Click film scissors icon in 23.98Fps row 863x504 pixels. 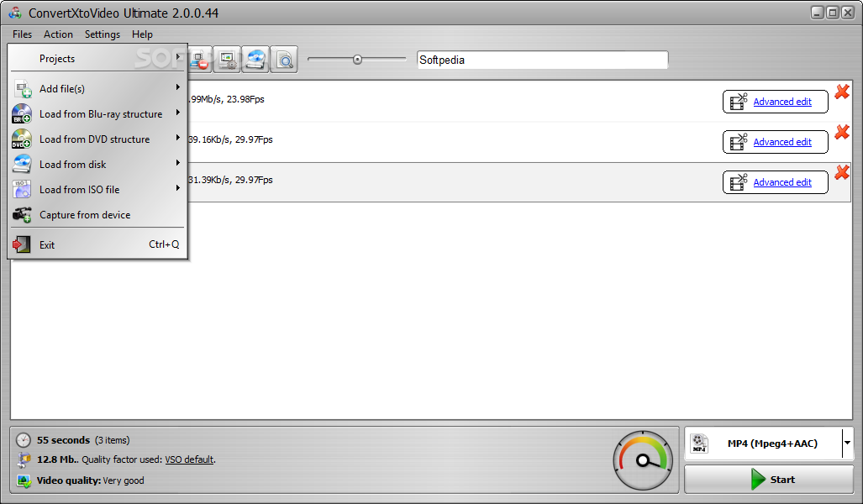(x=738, y=102)
